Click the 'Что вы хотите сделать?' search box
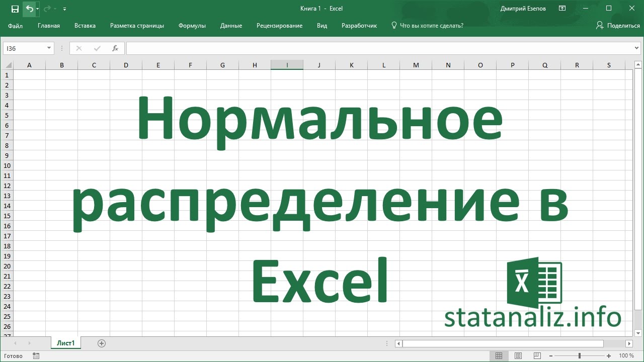 tap(427, 26)
